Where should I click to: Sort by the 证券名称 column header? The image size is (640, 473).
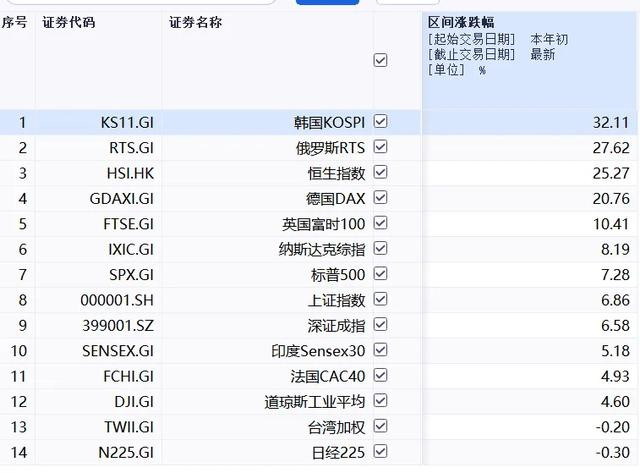(x=196, y=22)
